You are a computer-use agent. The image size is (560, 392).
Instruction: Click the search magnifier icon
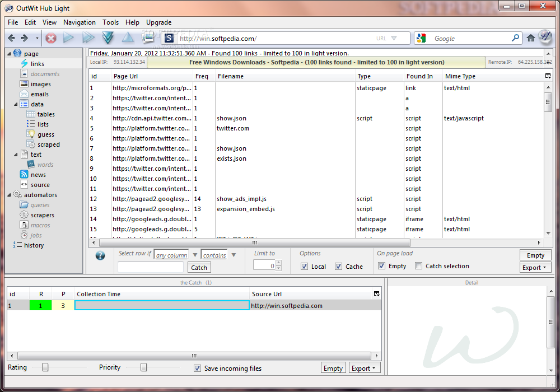point(515,38)
